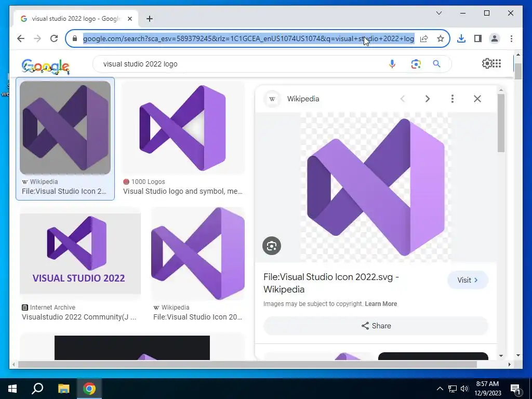Click the blue search magnifier button
This screenshot has height=399, width=532.
tap(436, 64)
